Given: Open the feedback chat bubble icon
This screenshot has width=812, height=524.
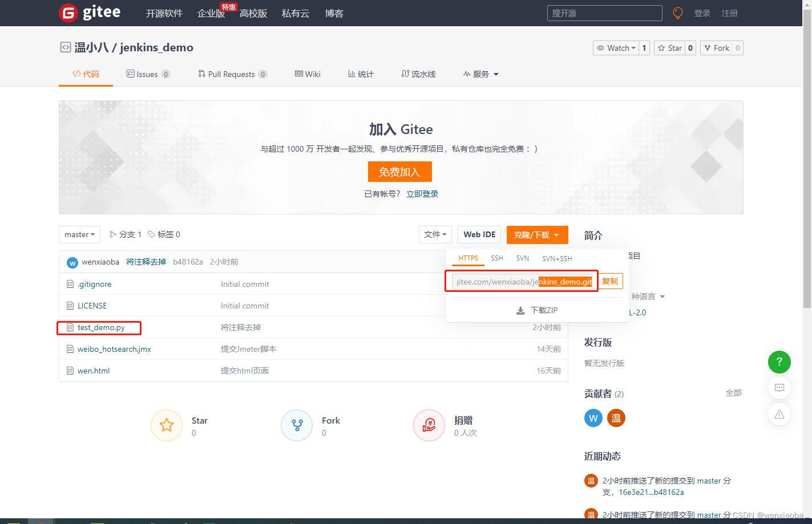Looking at the screenshot, I should tap(779, 388).
